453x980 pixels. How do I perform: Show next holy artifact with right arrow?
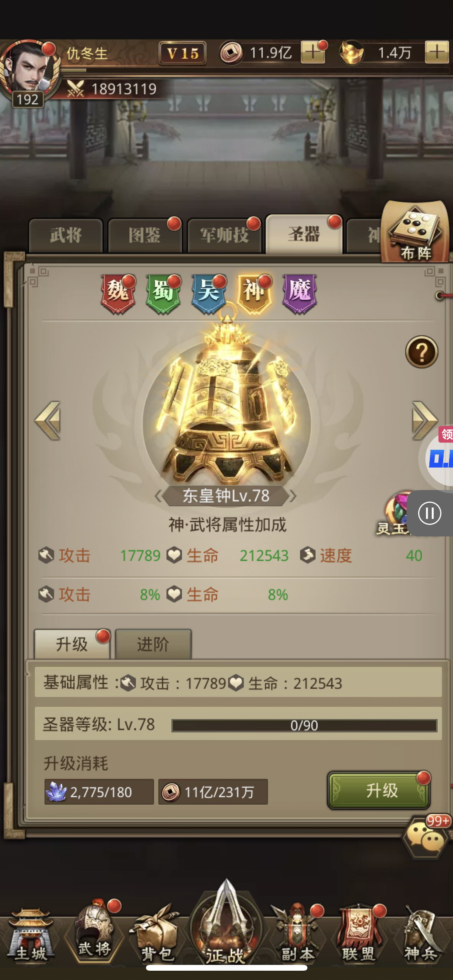(x=424, y=421)
